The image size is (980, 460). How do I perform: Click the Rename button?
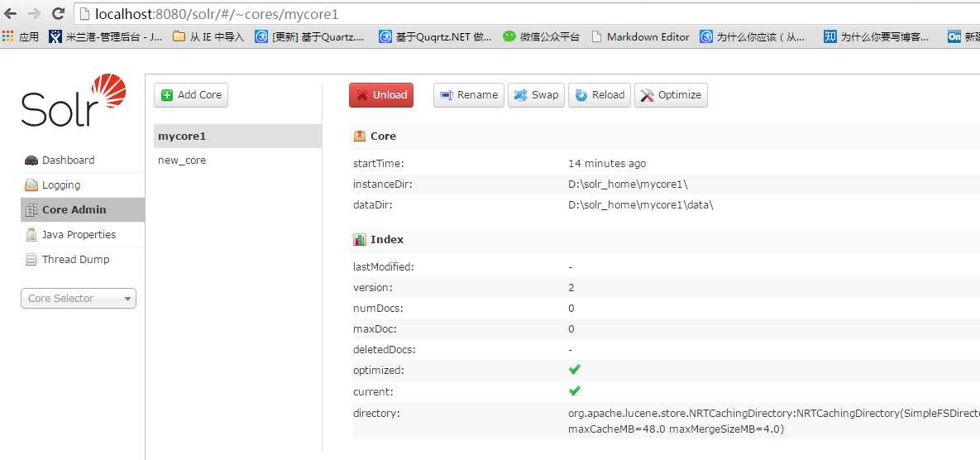pyautogui.click(x=469, y=95)
